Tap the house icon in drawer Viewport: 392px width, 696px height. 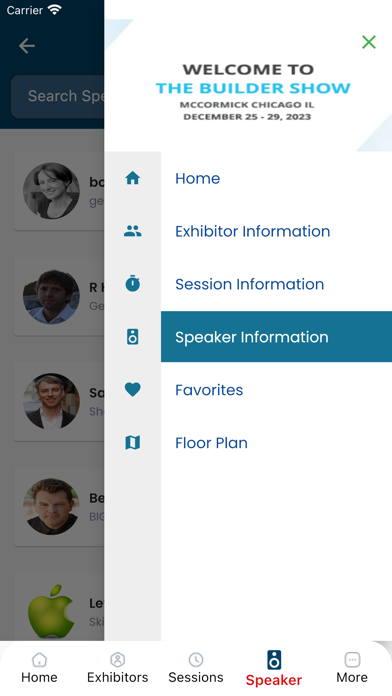coord(132,178)
